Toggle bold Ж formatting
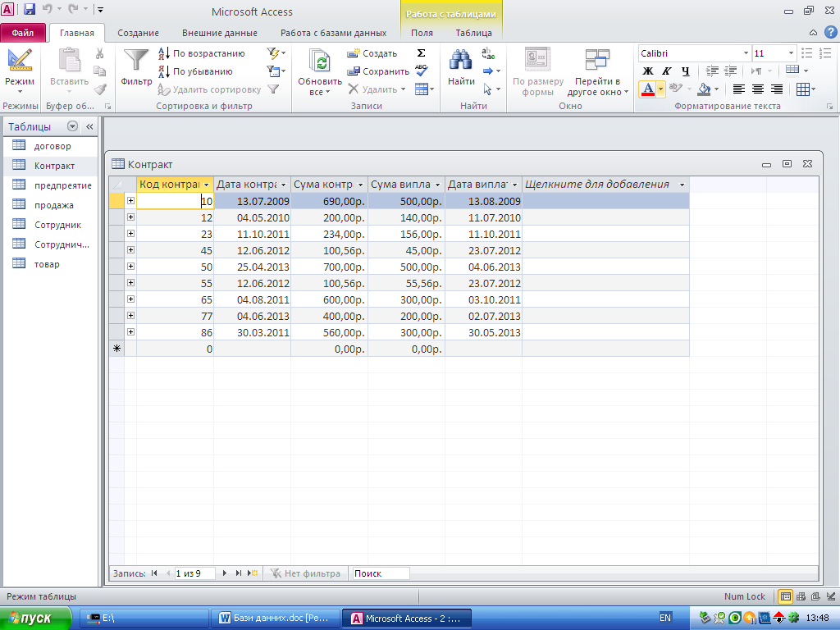Image resolution: width=840 pixels, height=630 pixels. (648, 71)
